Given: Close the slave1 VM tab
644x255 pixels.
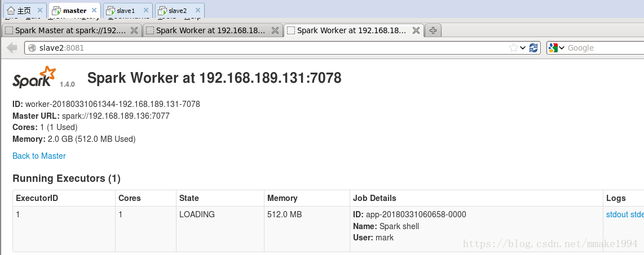Looking at the screenshot, I should click(146, 11).
